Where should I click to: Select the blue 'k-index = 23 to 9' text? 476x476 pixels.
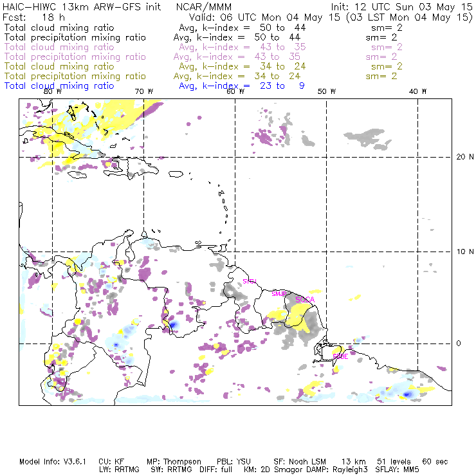254,86
